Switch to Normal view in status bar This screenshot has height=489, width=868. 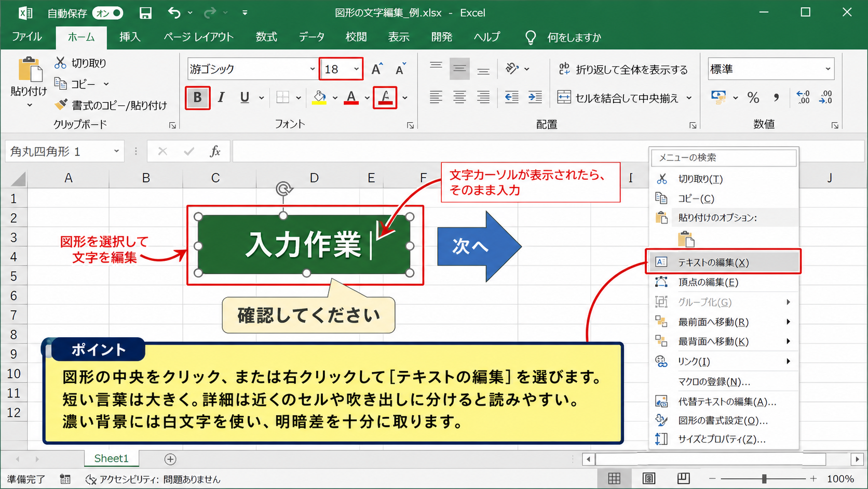[615, 479]
